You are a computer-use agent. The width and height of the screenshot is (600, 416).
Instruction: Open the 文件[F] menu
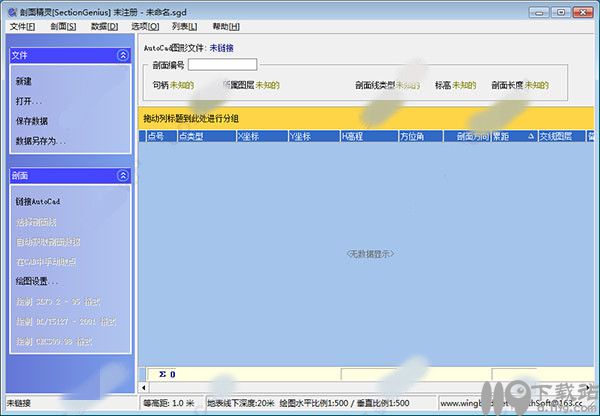click(x=22, y=26)
